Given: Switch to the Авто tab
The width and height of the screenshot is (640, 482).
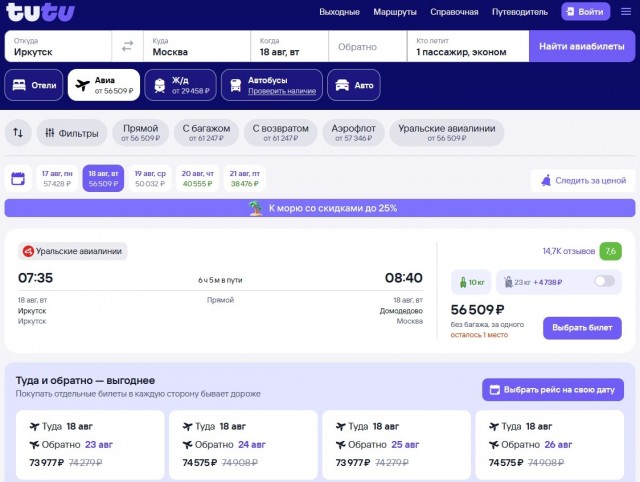Looking at the screenshot, I should click(x=354, y=85).
